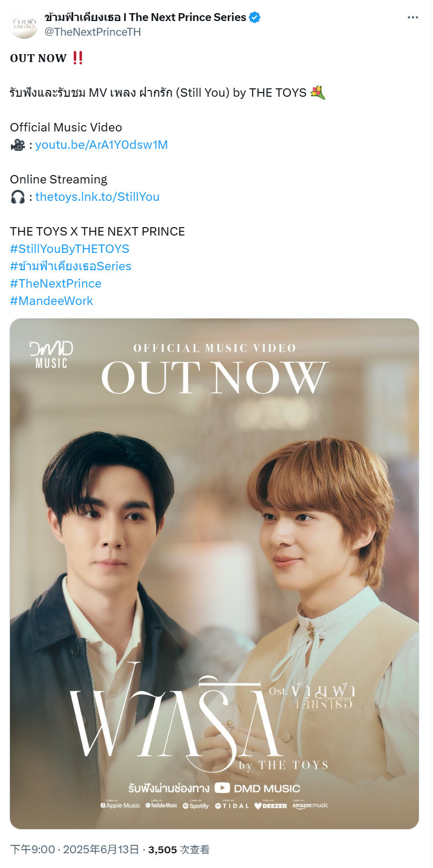Image resolution: width=433 pixels, height=868 pixels.
Task: Click the #ข้ามฟ้าเคียงเธอSeries hashtag
Action: [x=71, y=266]
